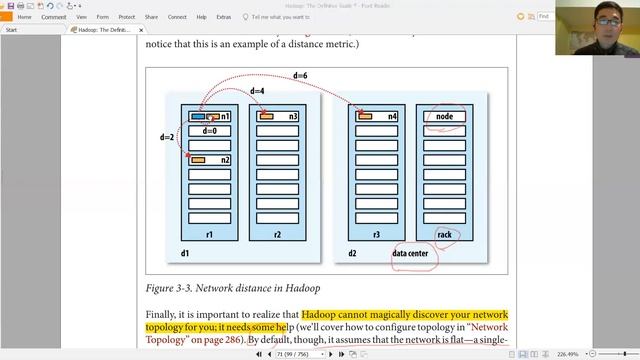This screenshot has height=360, width=640.
Task: Open the orange File menu
Action: click(x=6, y=17)
